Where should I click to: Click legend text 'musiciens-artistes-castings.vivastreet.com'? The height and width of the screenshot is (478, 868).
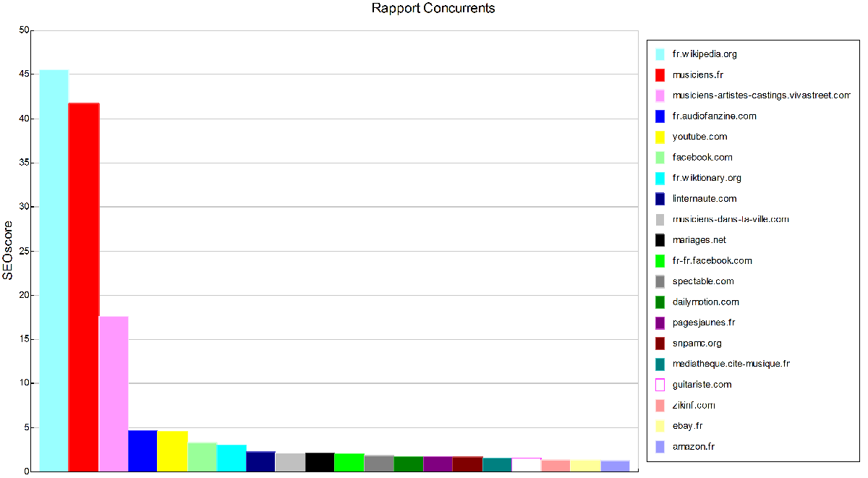point(761,95)
